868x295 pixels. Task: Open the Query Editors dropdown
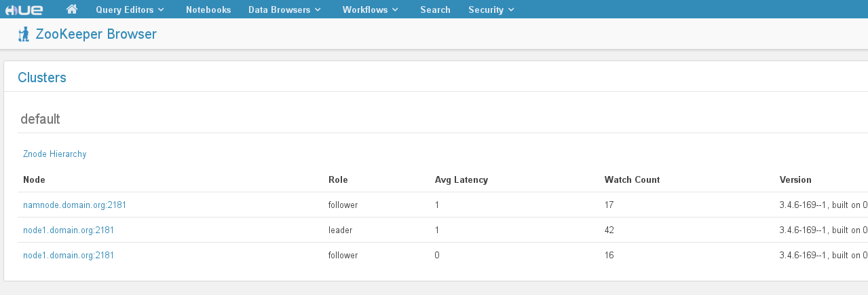(x=130, y=10)
